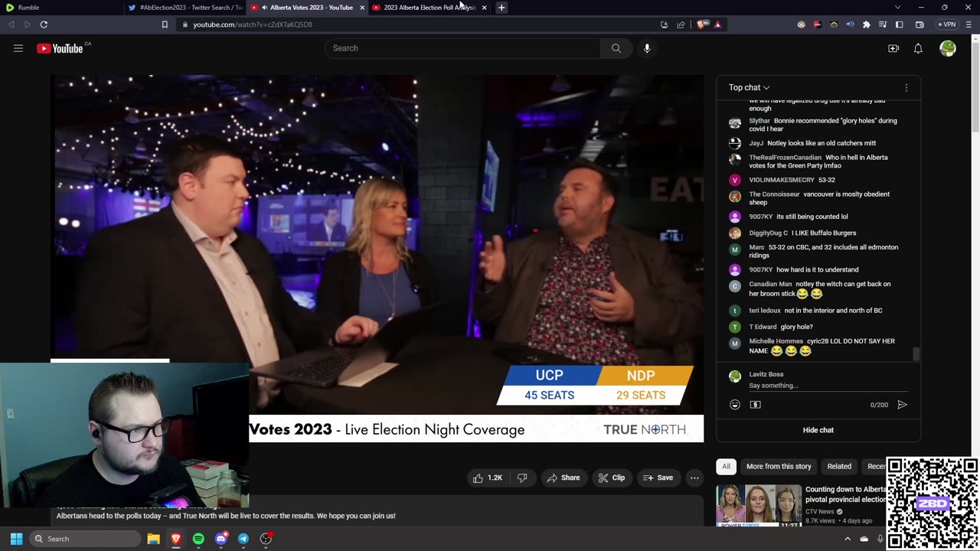The image size is (980, 551).
Task: Open the chat options three-dot menu
Action: point(906,87)
